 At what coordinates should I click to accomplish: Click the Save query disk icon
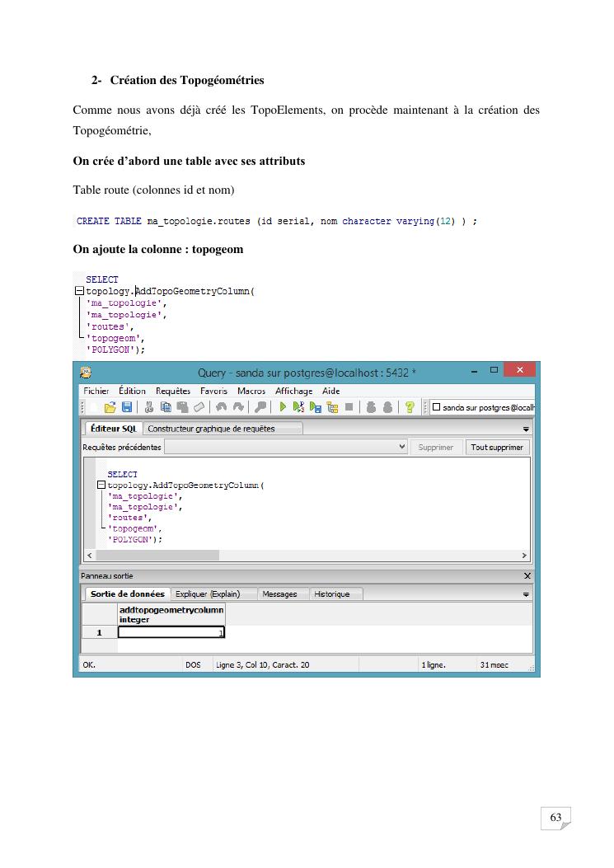click(127, 407)
